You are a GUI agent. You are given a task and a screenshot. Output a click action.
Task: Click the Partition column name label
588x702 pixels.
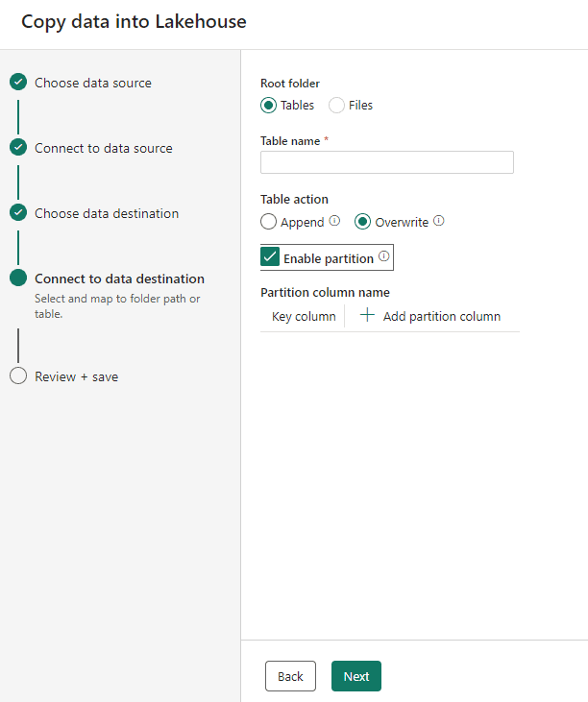tap(325, 292)
